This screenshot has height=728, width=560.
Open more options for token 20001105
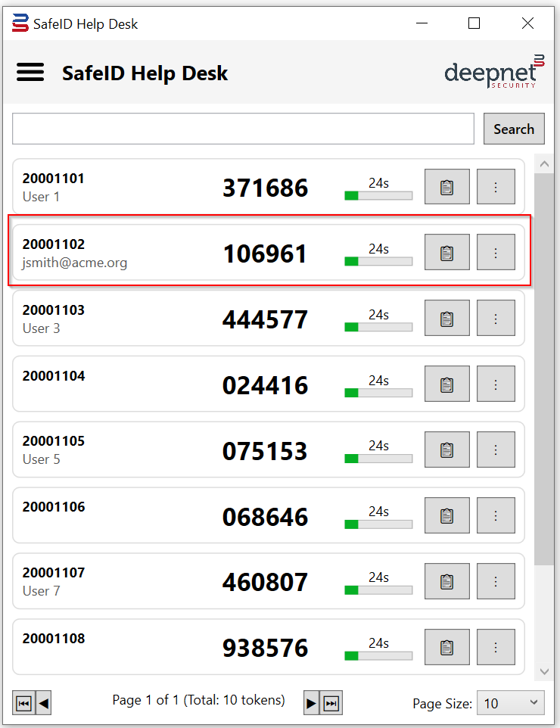click(496, 450)
